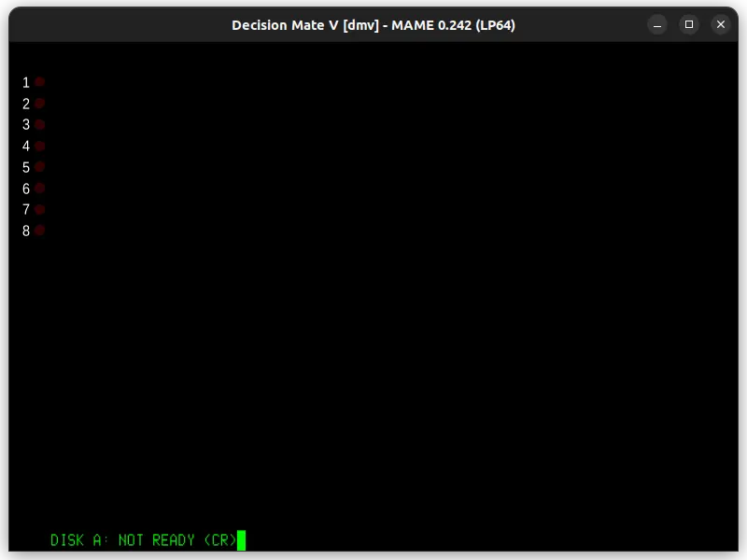Viewport: 747px width, 560px height.
Task: Click the drive 3 status light
Action: pyautogui.click(x=38, y=125)
